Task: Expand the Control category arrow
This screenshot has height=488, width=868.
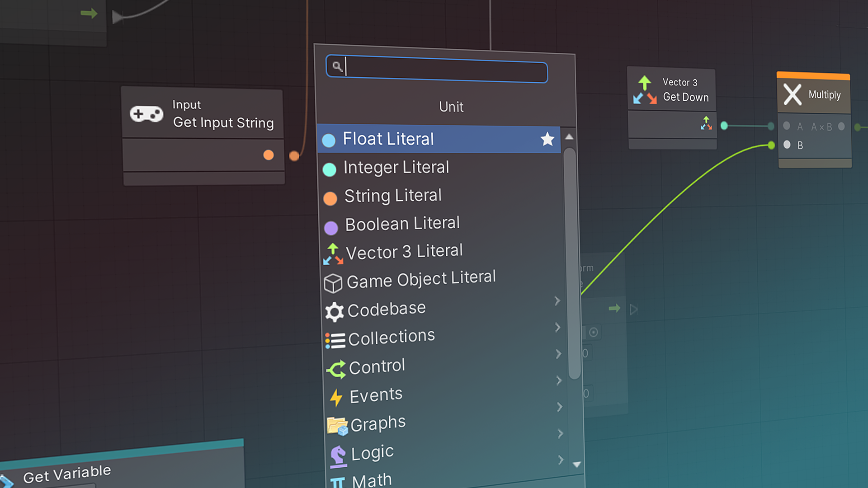Action: [559, 354]
